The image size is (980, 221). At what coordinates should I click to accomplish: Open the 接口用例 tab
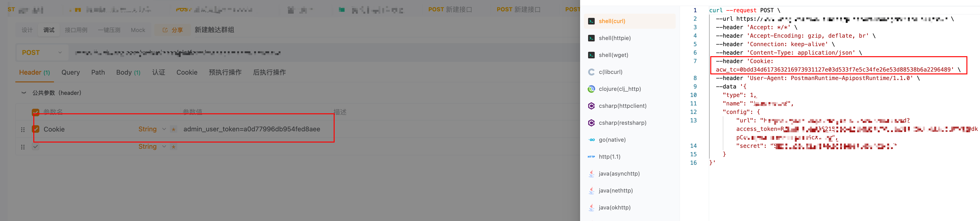pos(76,30)
